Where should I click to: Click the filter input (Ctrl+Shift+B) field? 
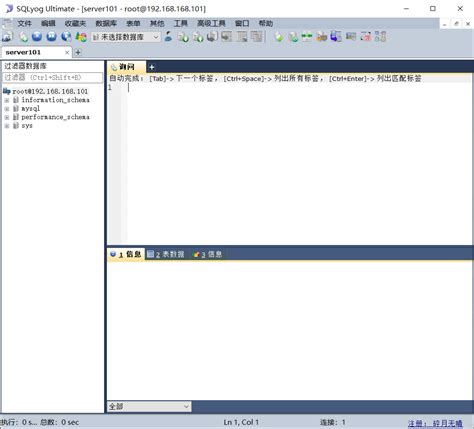point(53,77)
